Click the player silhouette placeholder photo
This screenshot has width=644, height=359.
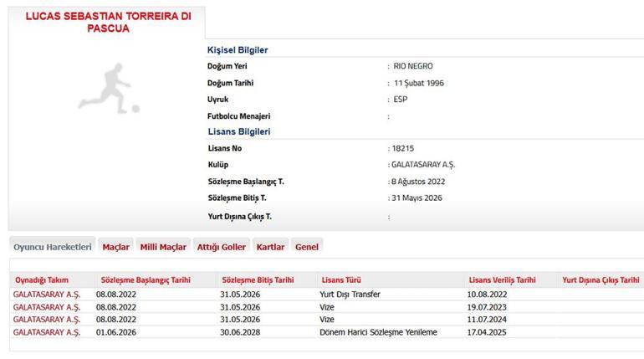[x=110, y=89]
